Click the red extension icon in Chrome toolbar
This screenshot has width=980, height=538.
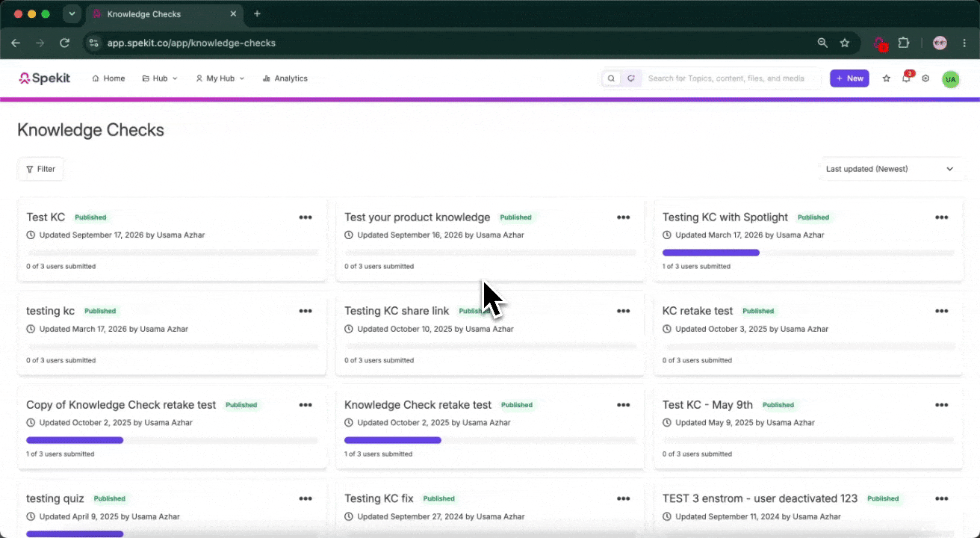(881, 44)
